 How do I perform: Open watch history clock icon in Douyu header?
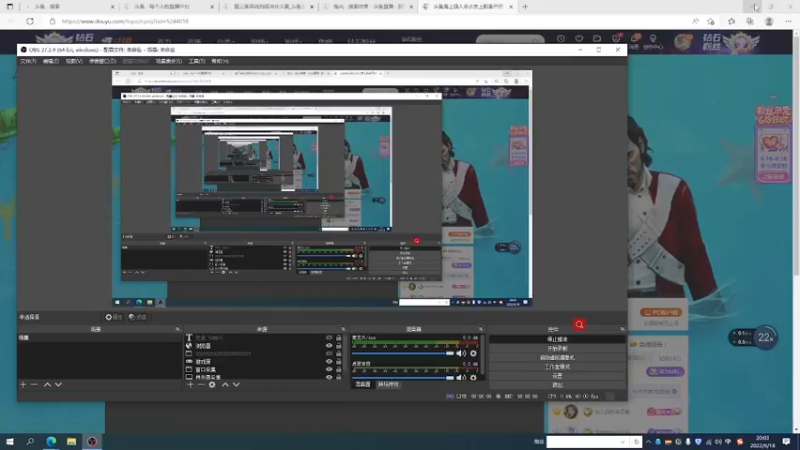561,38
